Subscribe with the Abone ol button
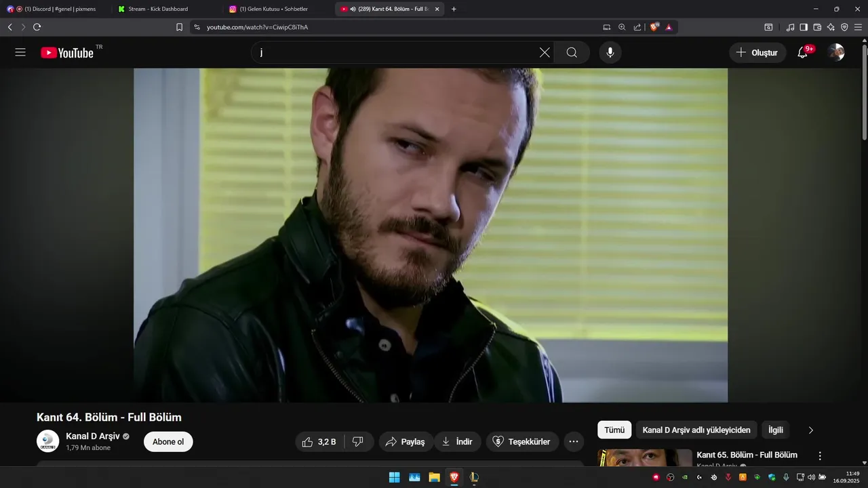The image size is (868, 488). 168,442
